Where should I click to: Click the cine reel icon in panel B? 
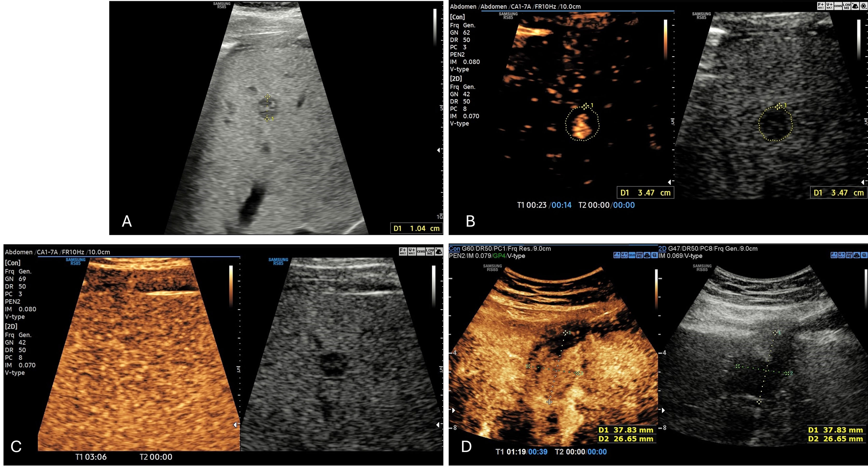tap(863, 6)
